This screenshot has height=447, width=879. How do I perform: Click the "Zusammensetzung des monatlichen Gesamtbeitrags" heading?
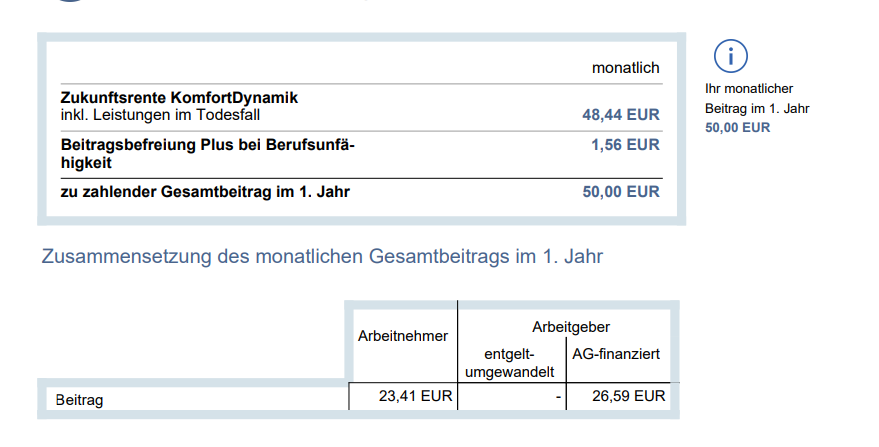[322, 257]
